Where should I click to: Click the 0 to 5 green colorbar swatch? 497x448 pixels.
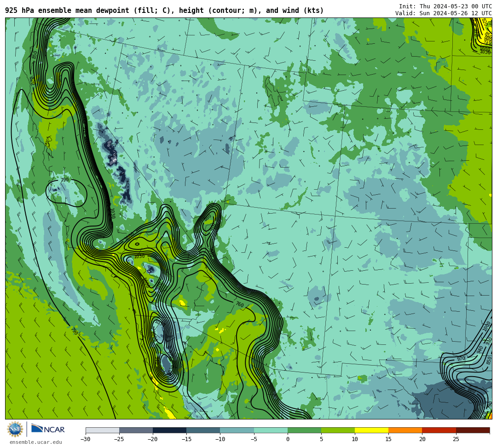pos(304,430)
